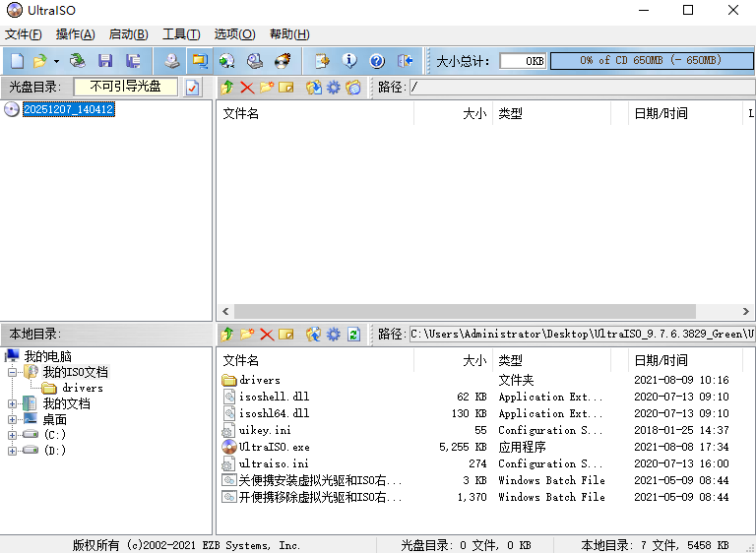
Task: Toggle the boot info checkmark button
Action: pos(192,88)
